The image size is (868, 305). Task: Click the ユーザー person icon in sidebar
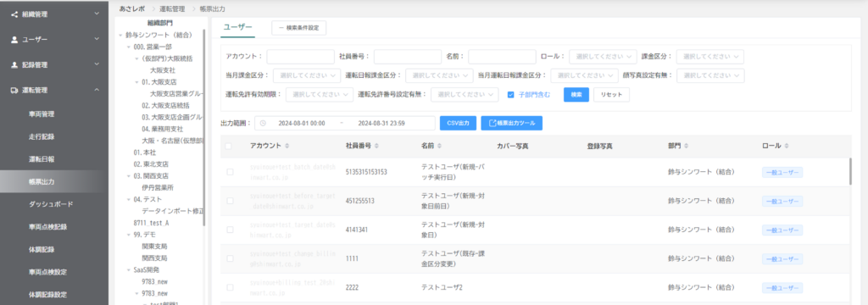click(14, 40)
